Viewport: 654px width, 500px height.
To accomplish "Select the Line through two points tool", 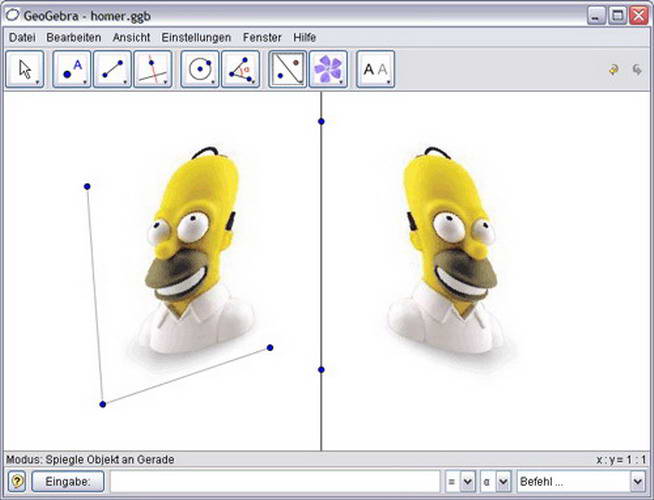I will click(112, 69).
